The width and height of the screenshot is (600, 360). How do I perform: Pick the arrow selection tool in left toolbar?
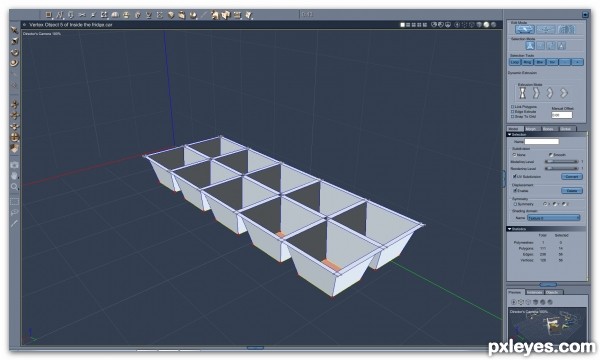coord(14,30)
